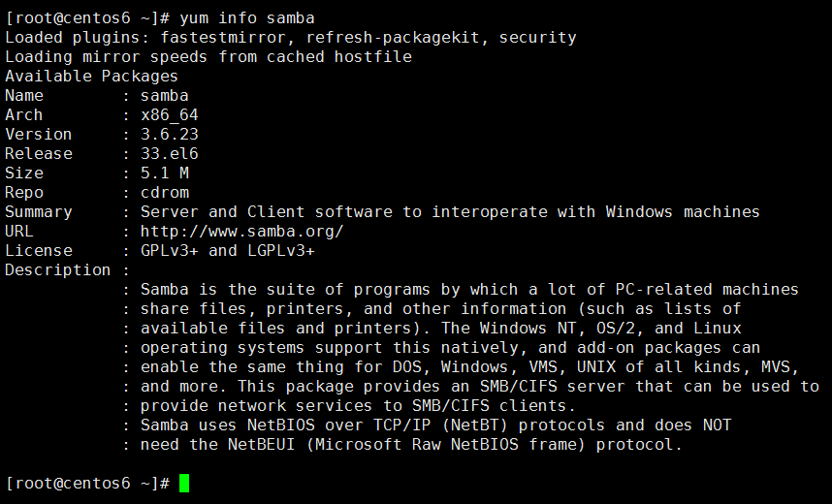Click the Version value 3.6.23
This screenshot has width=832, height=504.
point(170,134)
